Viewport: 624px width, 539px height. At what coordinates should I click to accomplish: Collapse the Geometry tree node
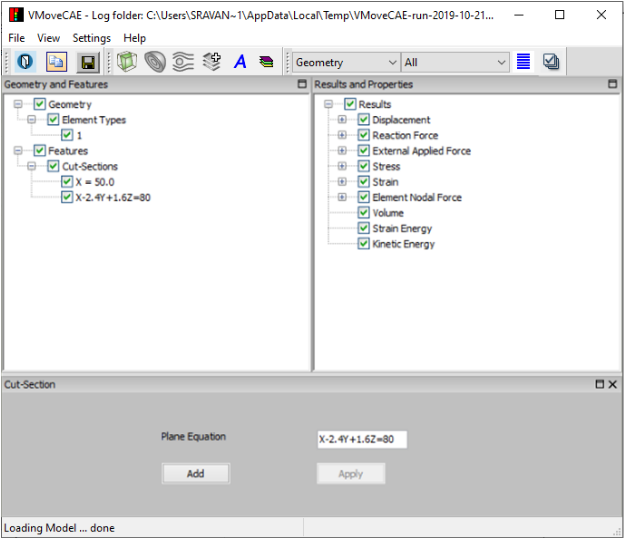(x=18, y=104)
